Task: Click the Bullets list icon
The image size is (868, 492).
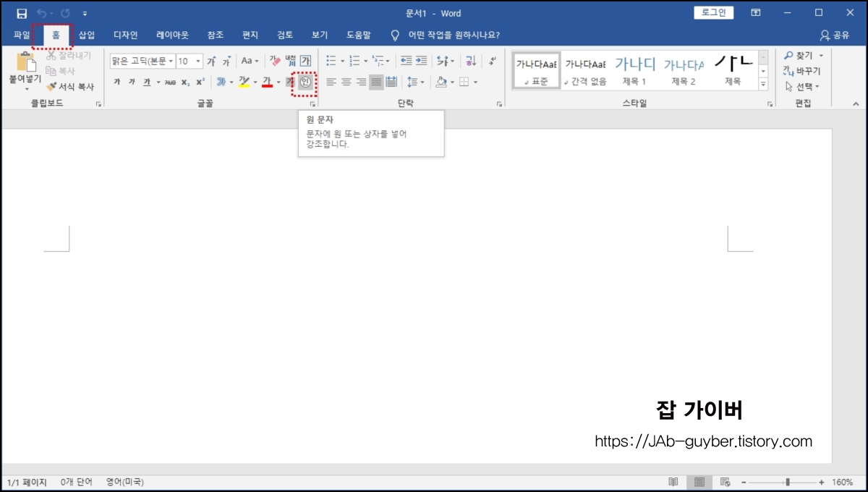Action: tap(331, 61)
